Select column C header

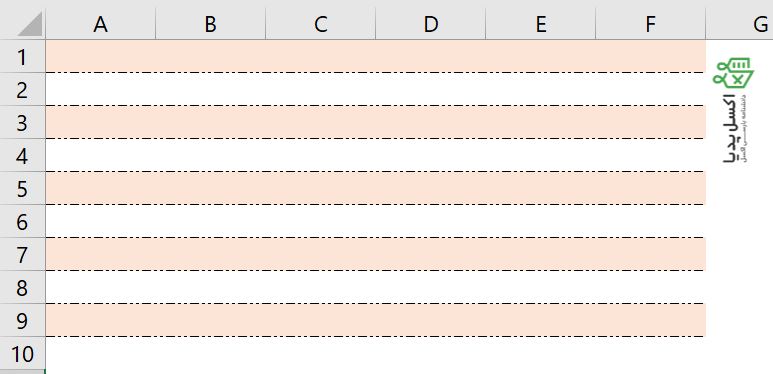coord(320,24)
